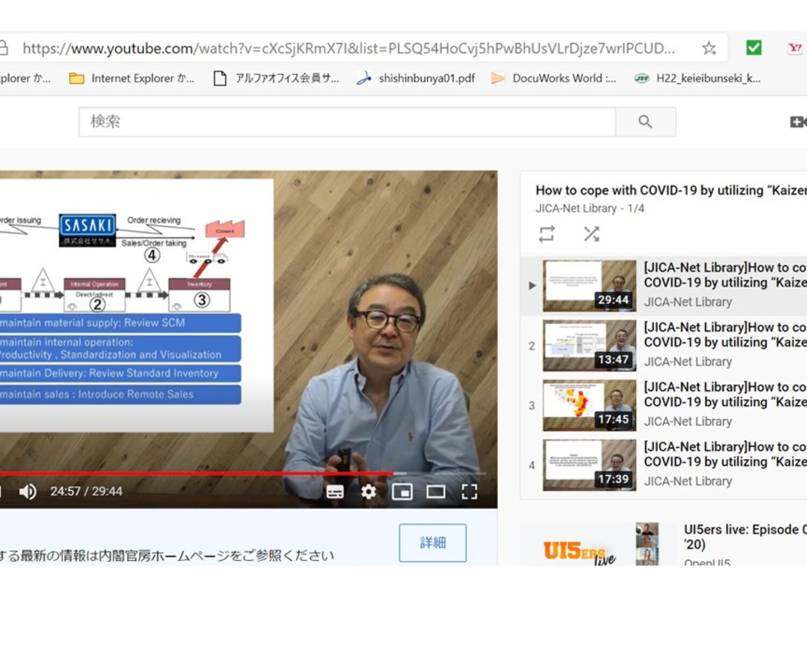807x672 pixels.
Task: Open shishinbunya01.pdf bookmark
Action: 417,78
